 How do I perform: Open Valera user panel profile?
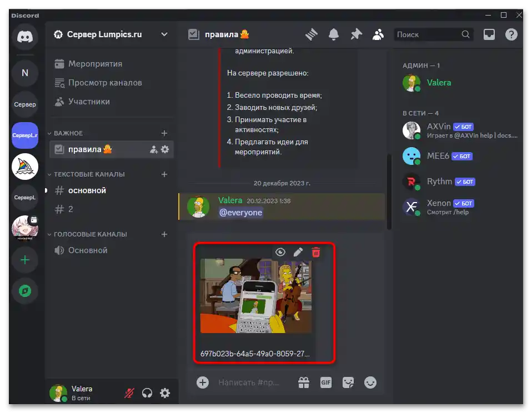tap(72, 393)
